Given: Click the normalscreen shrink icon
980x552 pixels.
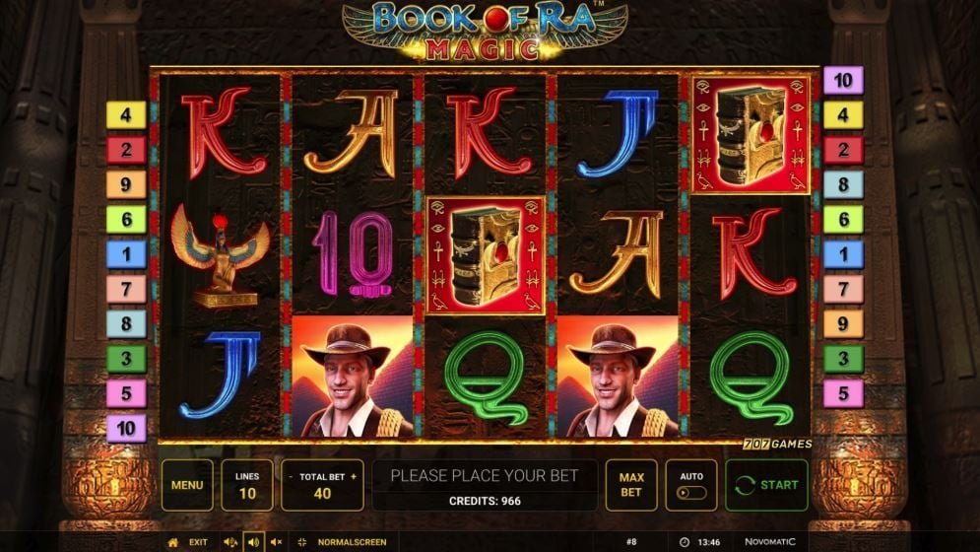Looking at the screenshot, I should coord(301,542).
